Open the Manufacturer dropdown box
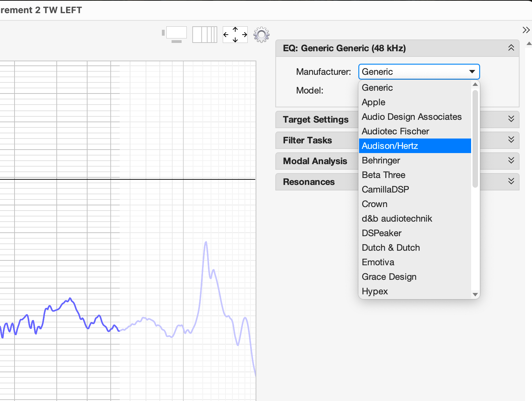The image size is (532, 401). coord(419,72)
